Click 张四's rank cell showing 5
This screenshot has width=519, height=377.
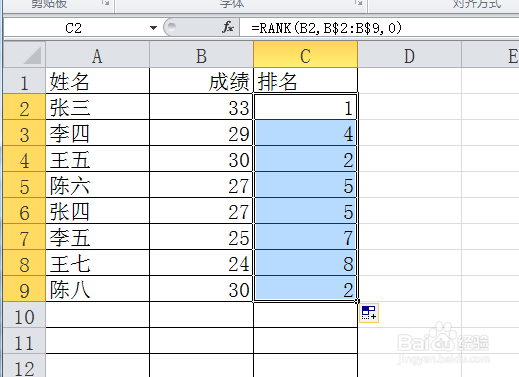[x=305, y=211]
